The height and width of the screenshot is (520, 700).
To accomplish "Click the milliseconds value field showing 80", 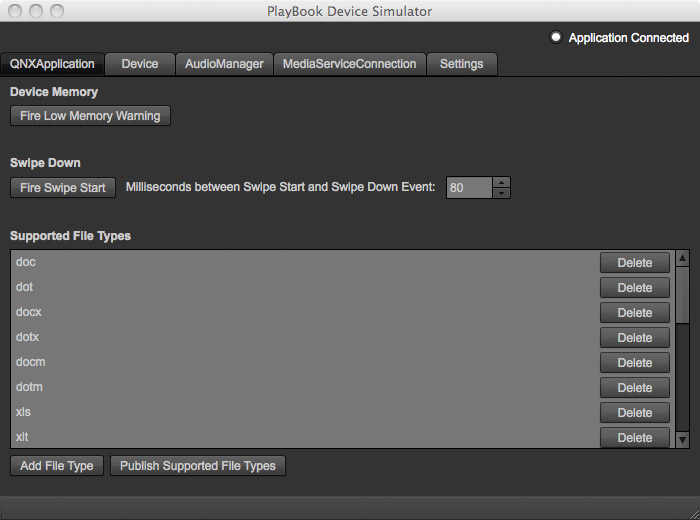I will point(469,187).
